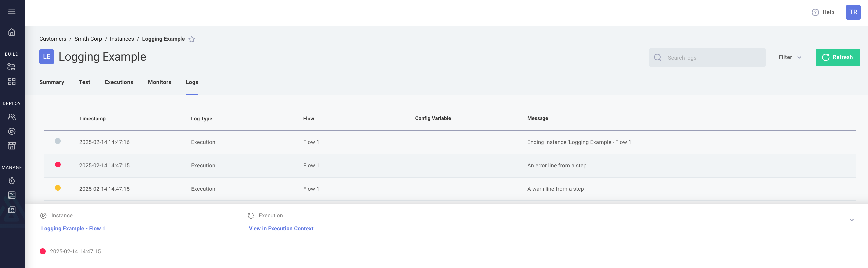Open the bottom Manage icon in the sidebar
This screenshot has height=268, width=868.
pos(12,210)
